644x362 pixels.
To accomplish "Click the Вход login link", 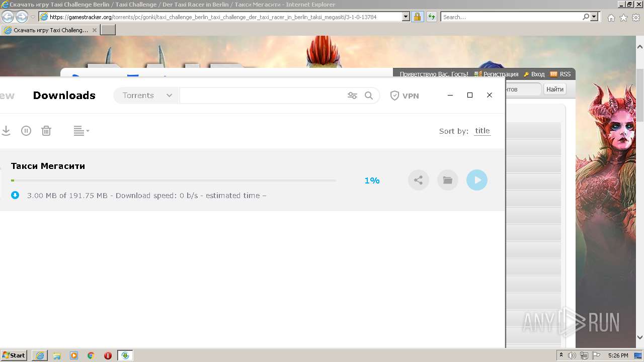I will click(x=538, y=74).
